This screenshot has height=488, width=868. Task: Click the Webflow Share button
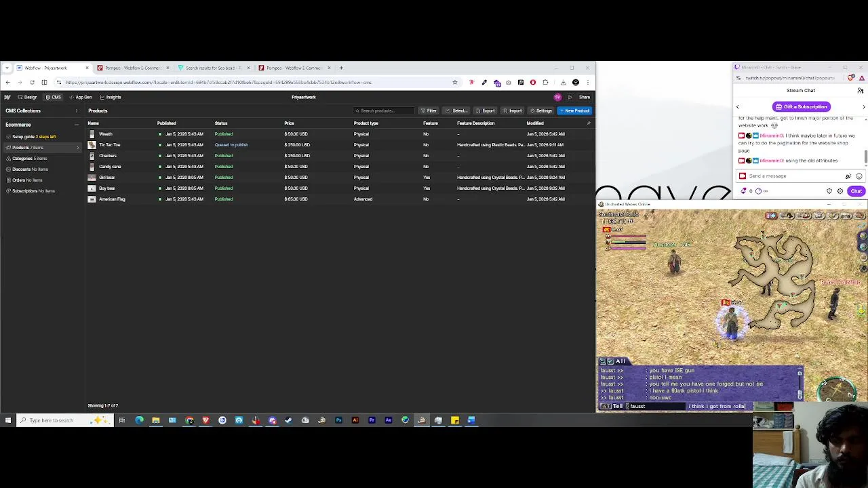coord(585,97)
